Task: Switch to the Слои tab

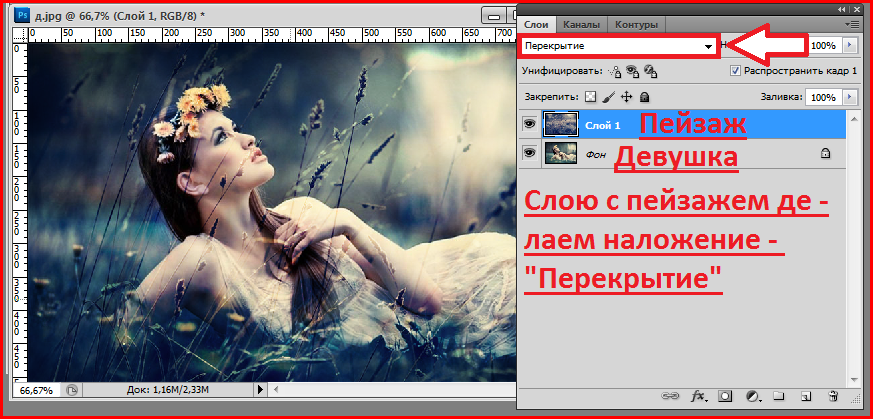Action: 537,24
